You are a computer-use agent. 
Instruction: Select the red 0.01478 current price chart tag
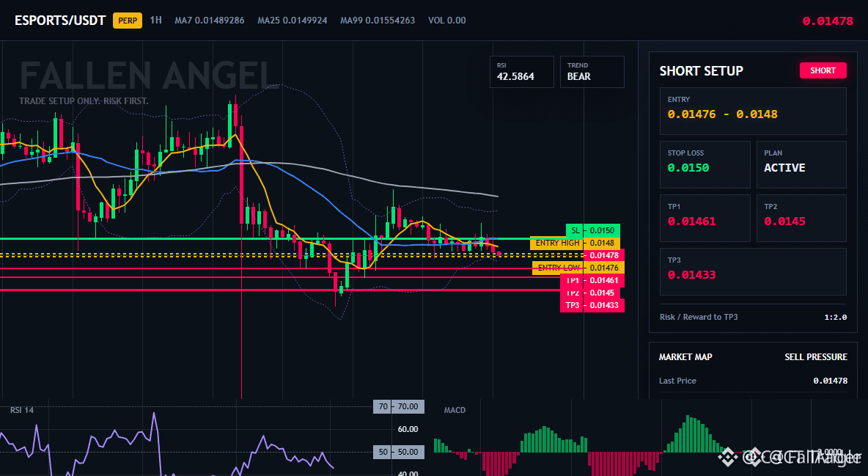603,255
